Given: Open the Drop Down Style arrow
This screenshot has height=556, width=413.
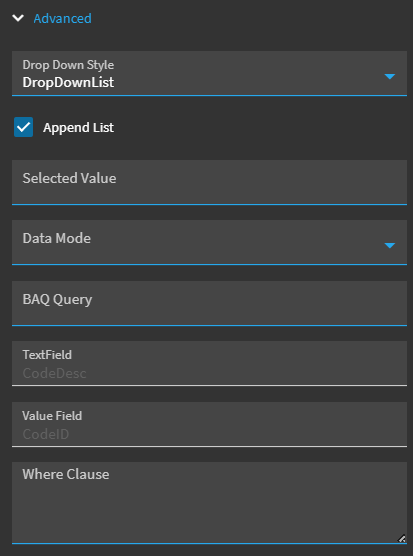Looking at the screenshot, I should pyautogui.click(x=390, y=76).
